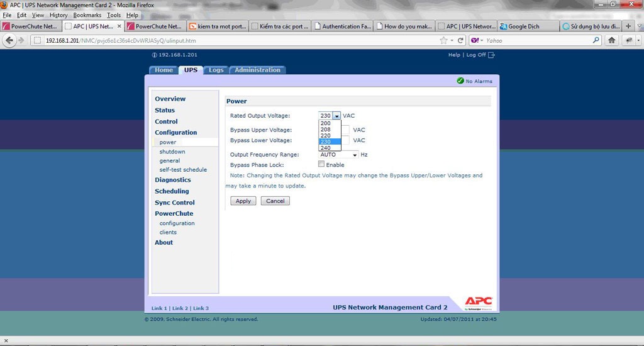Click the green No Alarms status icon
Viewport: 644px width, 346px height.
(x=460, y=81)
